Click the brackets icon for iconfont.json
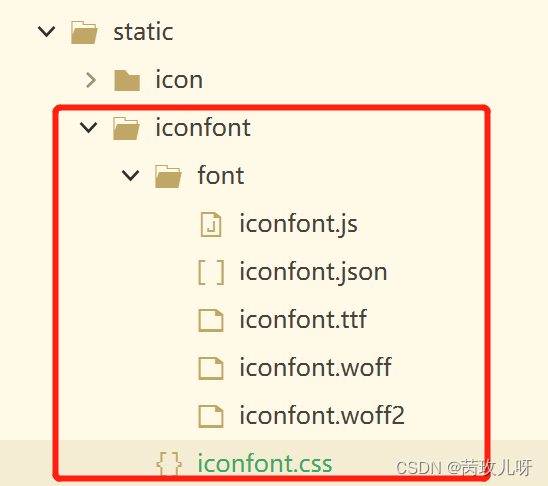Image resolution: width=548 pixels, height=486 pixels. coord(211,272)
